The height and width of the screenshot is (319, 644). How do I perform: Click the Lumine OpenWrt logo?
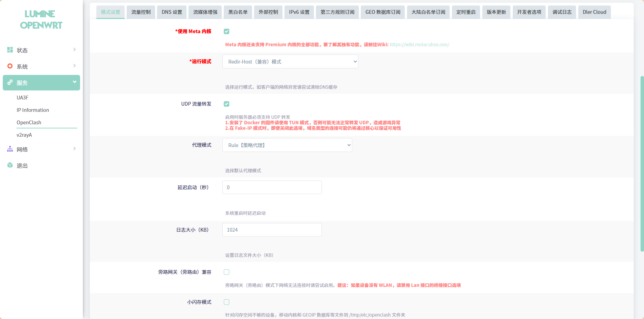pos(41,20)
